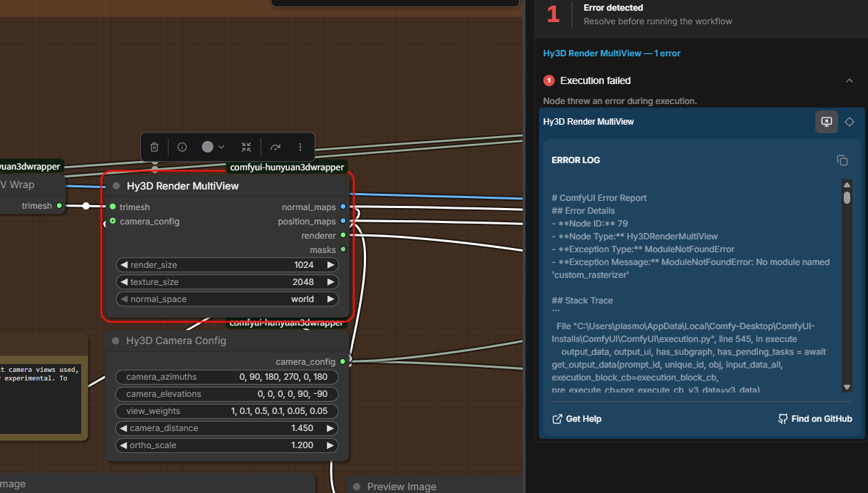This screenshot has height=493, width=868.
Task: Click Find on GitHub button
Action: pyautogui.click(x=815, y=419)
